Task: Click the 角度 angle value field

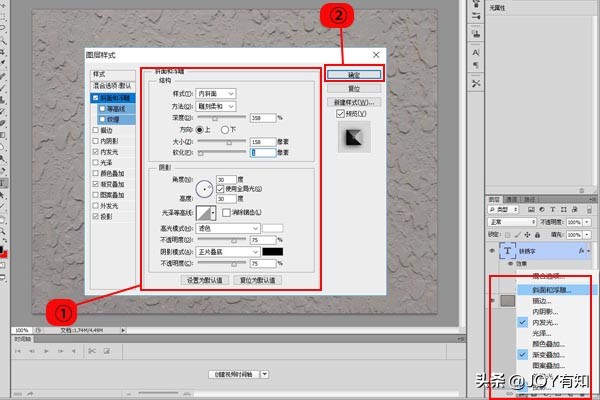Action: (x=226, y=179)
